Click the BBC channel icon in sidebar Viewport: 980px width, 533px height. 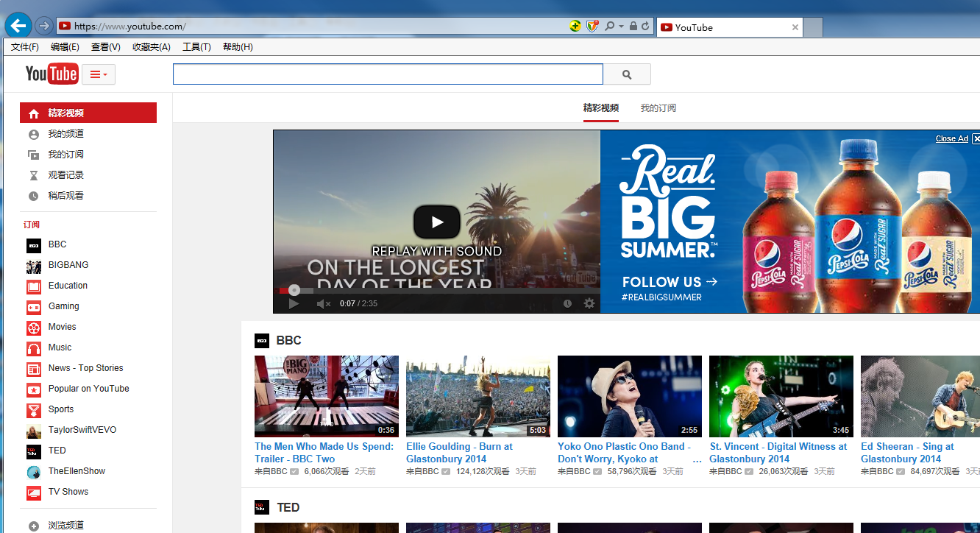tap(34, 245)
